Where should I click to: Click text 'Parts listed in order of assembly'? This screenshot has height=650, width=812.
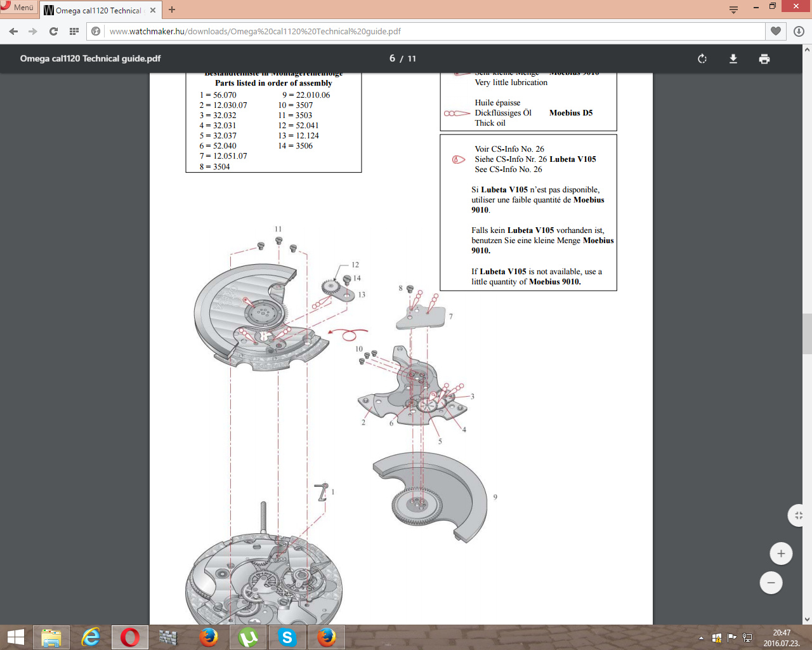coord(273,83)
